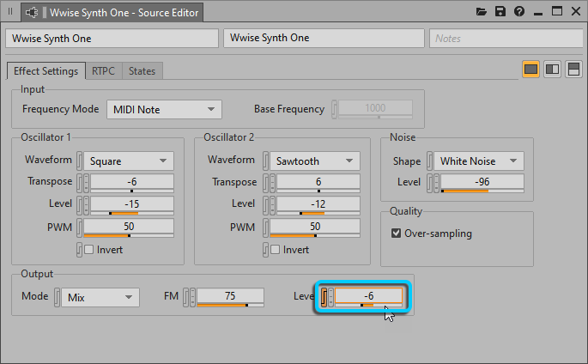
Task: Open Oscillator 1 Waveform dropdown showing Square
Action: pos(129,161)
